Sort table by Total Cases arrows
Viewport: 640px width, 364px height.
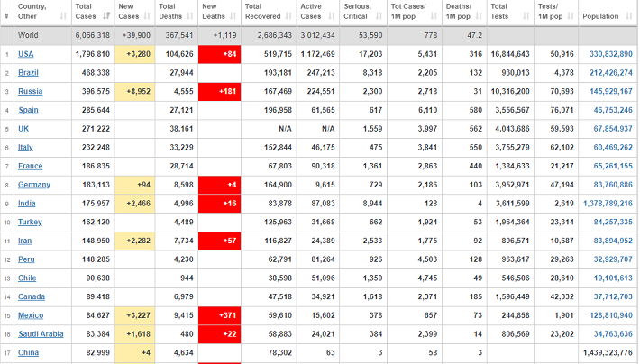click(106, 16)
